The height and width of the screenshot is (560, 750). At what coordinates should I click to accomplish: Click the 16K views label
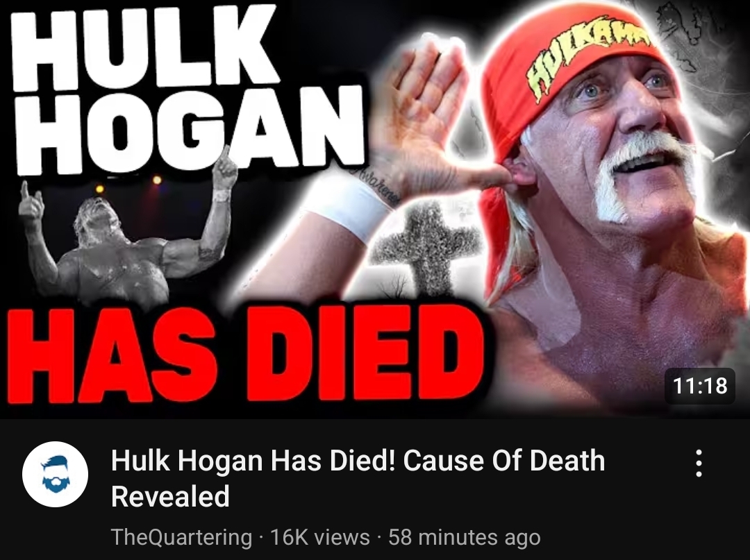pyautogui.click(x=320, y=537)
